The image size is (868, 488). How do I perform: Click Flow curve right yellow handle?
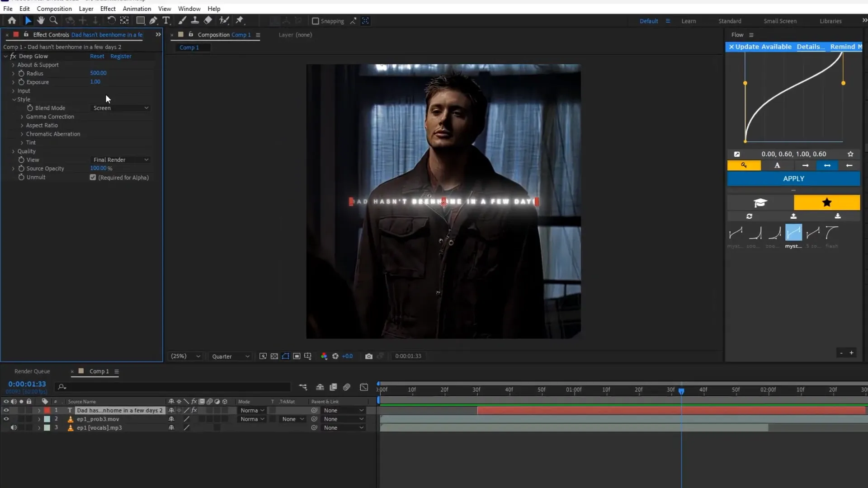point(843,83)
